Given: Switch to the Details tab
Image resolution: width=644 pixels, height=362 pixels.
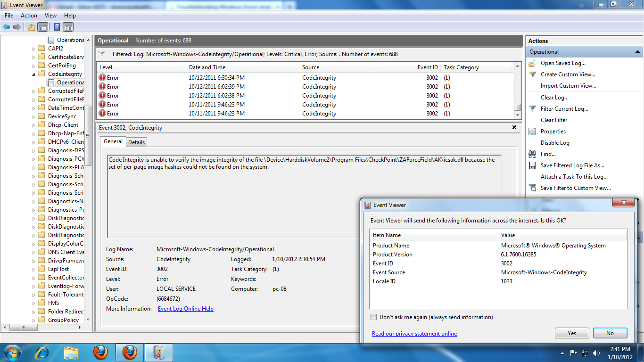Looking at the screenshot, I should click(x=137, y=142).
